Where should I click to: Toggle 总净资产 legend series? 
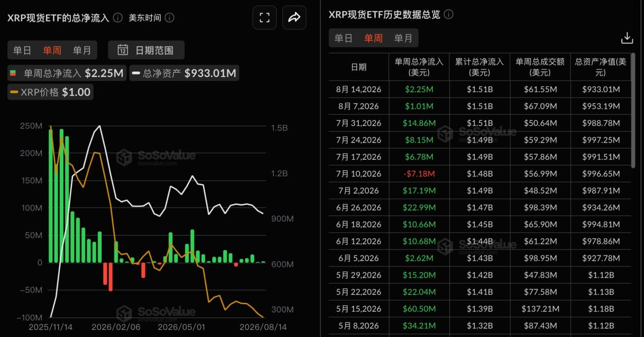184,73
